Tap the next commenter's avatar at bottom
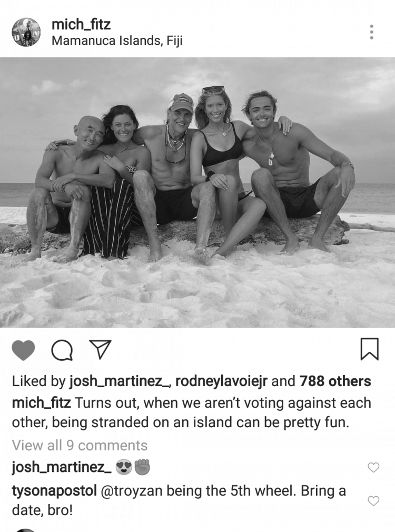This screenshot has width=395, height=532. click(x=26, y=530)
